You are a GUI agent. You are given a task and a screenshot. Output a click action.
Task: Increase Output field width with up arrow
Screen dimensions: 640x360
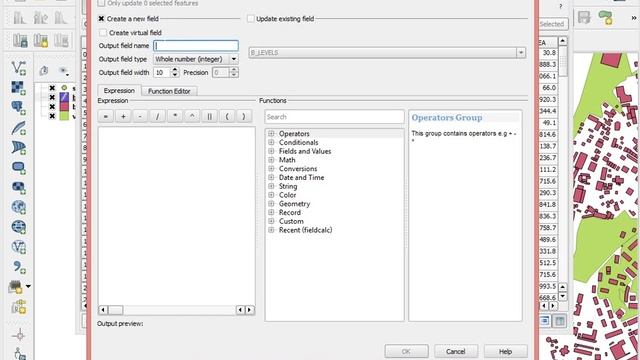point(175,70)
